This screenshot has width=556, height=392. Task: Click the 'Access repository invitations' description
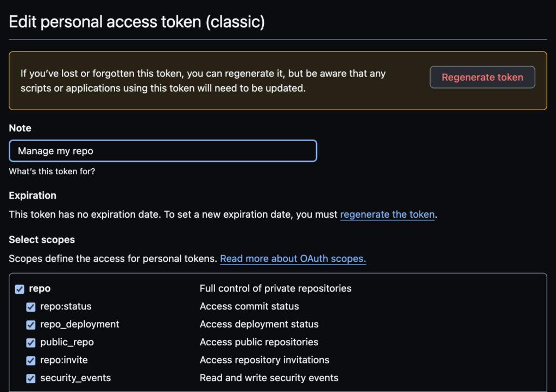[x=264, y=360]
